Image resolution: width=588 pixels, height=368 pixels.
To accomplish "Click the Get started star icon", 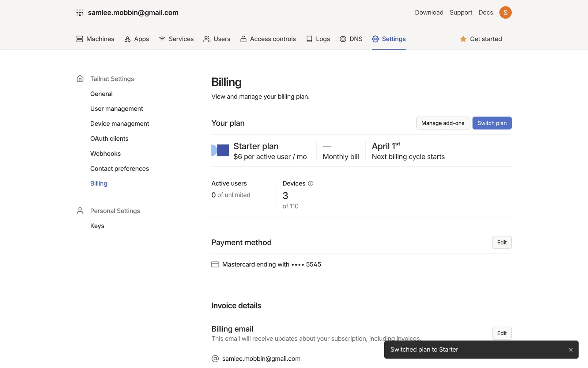I will [x=463, y=39].
